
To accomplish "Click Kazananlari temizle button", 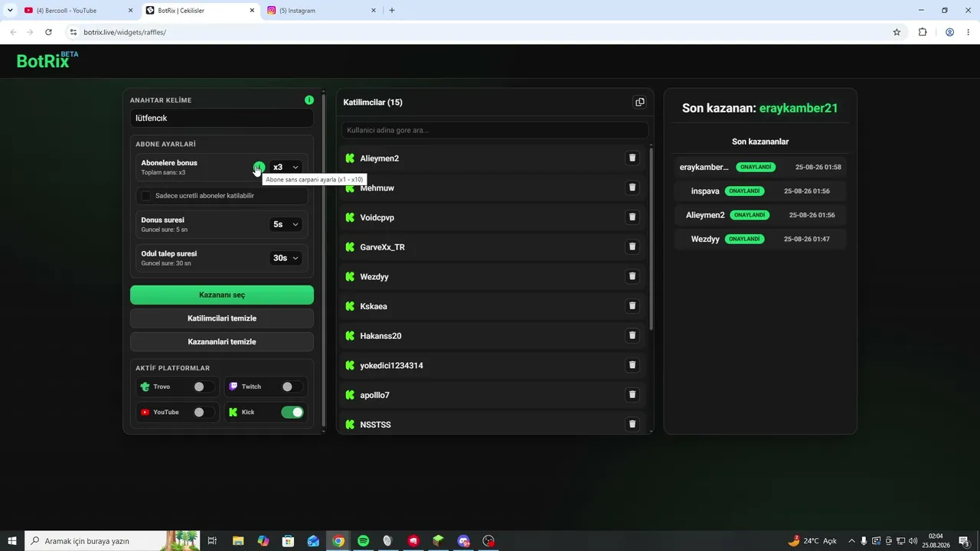I will [x=222, y=342].
